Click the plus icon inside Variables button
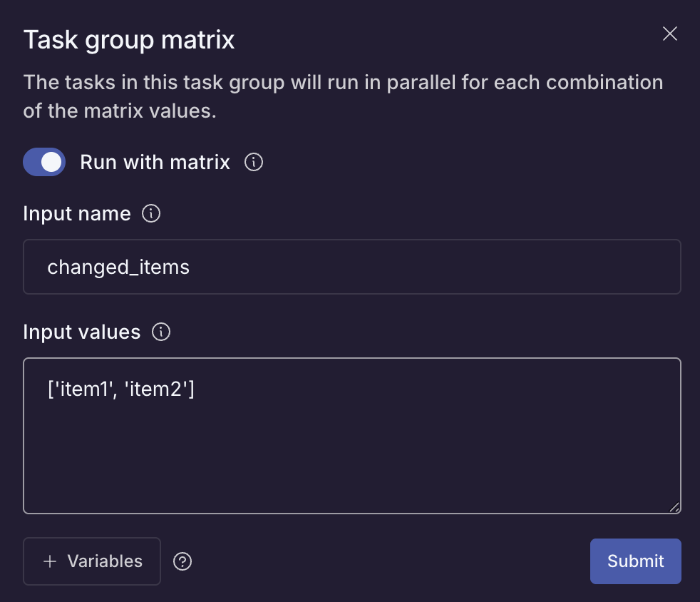The image size is (700, 602). point(49,561)
